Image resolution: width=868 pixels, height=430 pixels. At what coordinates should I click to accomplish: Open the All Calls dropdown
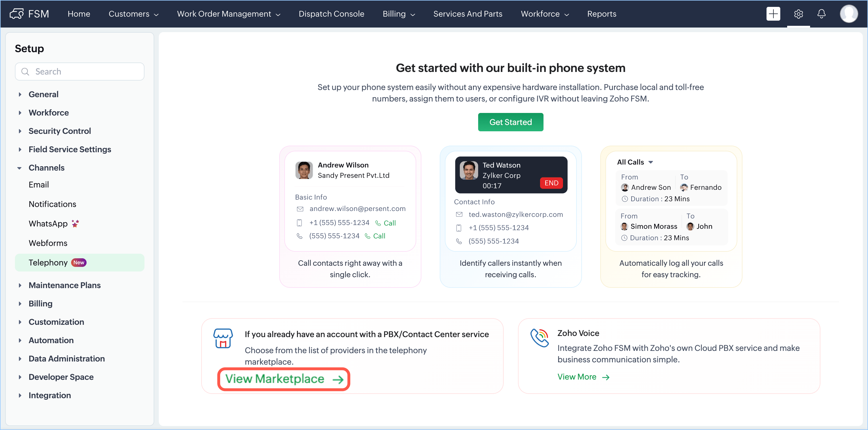[635, 162]
